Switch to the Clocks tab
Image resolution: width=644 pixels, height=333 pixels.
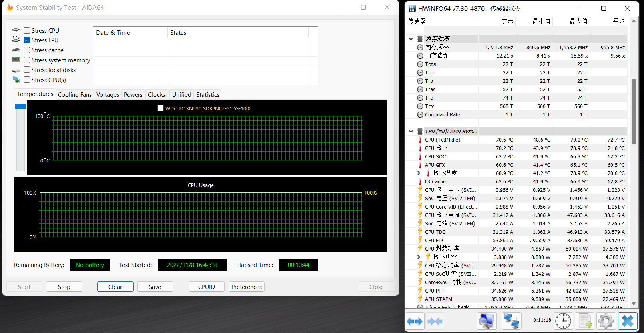coord(156,95)
